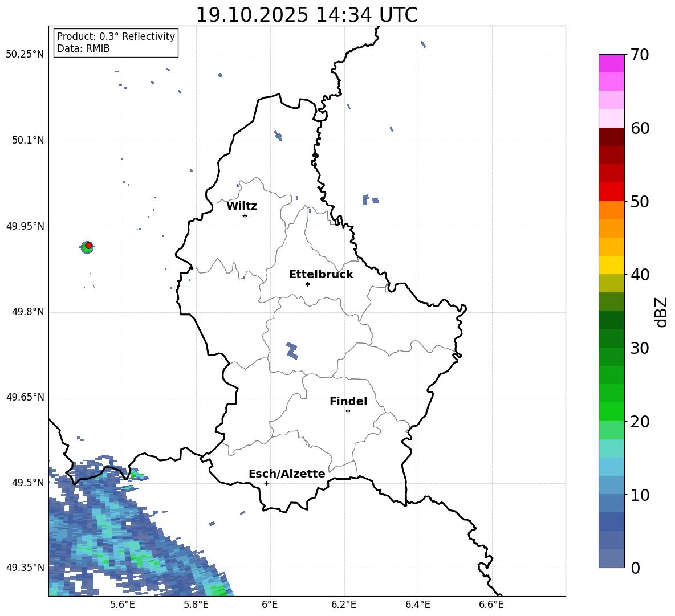Viewport: 675px width, 616px height.
Task: Click the Wiltz station cross marker
Action: (245, 215)
